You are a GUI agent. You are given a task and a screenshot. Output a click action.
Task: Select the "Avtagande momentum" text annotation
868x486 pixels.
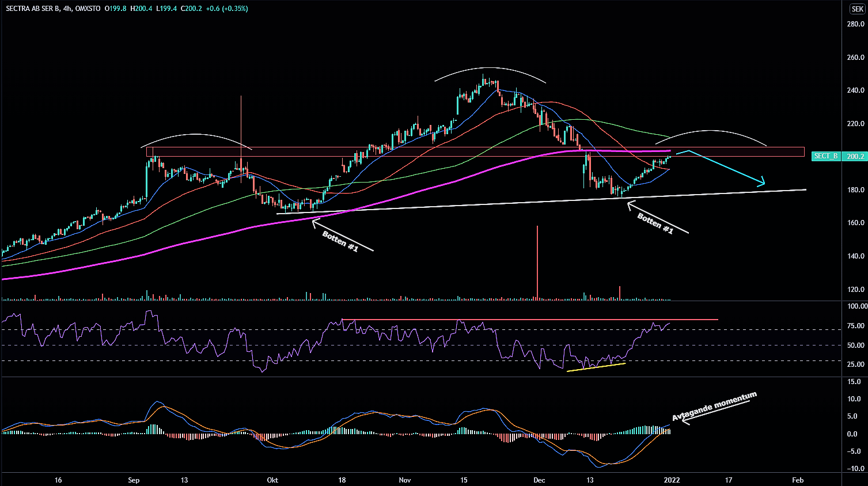(714, 406)
